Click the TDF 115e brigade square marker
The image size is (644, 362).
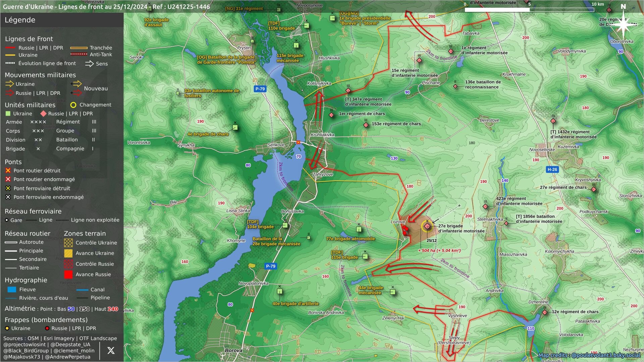click(x=365, y=256)
